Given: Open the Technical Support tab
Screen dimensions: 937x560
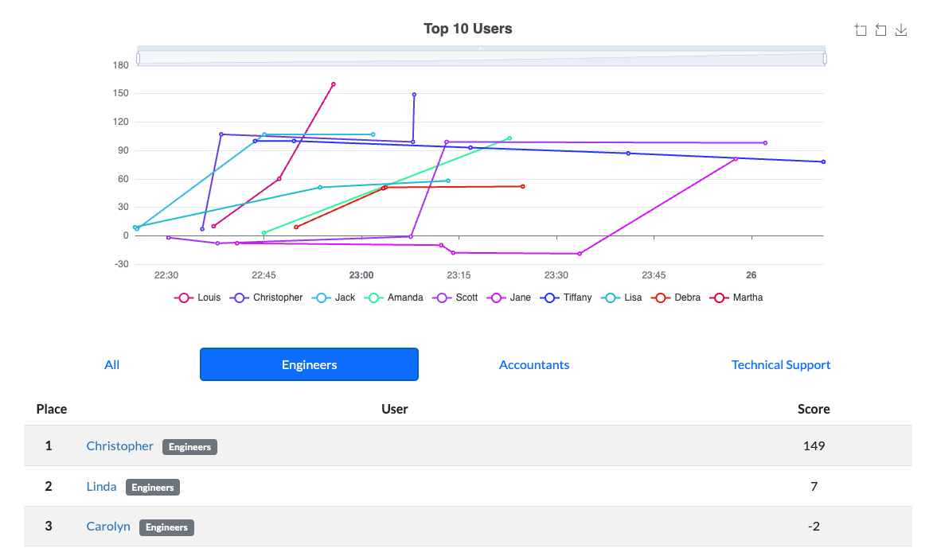Looking at the screenshot, I should [x=780, y=364].
